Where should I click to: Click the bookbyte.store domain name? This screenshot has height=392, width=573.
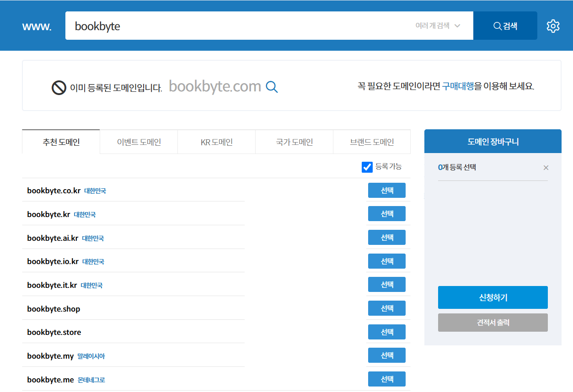pos(54,332)
